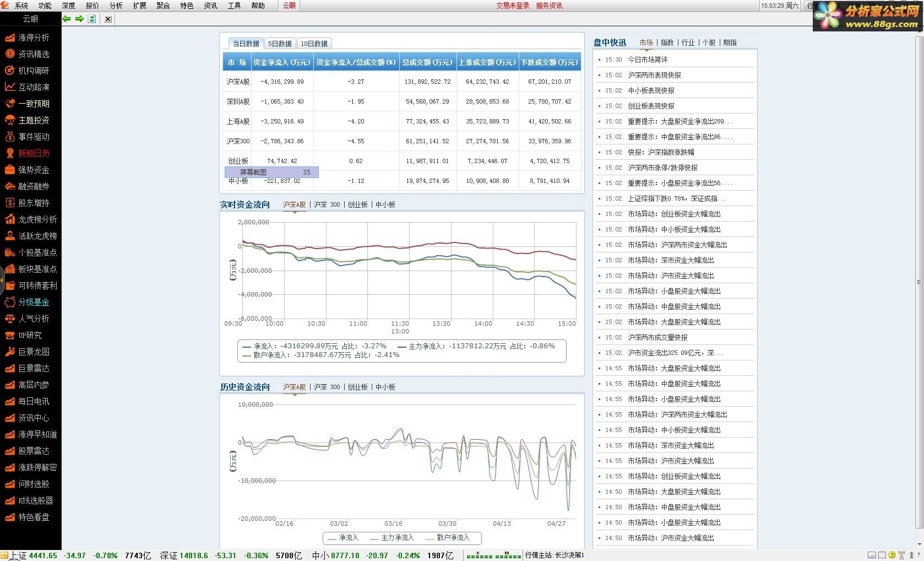
Task: Click 行情主站: 长沙决策1 in status bar
Action: [x=555, y=555]
